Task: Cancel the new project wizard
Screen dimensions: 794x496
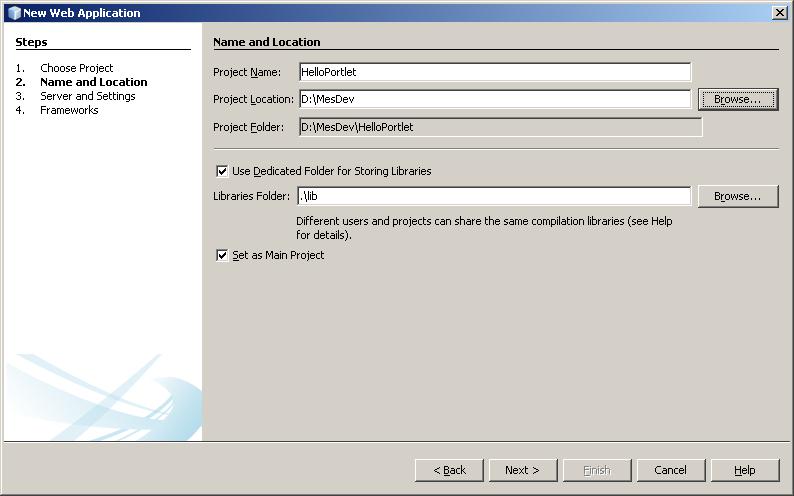Action: tap(670, 470)
